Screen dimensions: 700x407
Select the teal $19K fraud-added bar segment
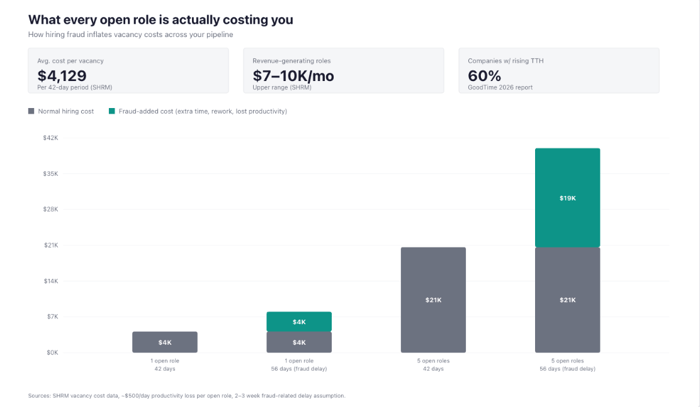point(567,198)
